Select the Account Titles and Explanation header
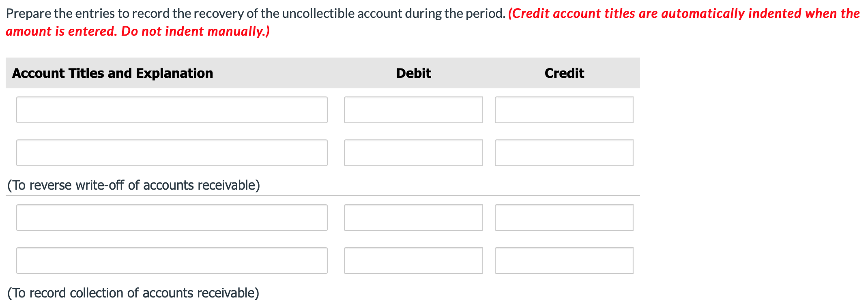Viewport: 868px width, 308px height. point(113,73)
